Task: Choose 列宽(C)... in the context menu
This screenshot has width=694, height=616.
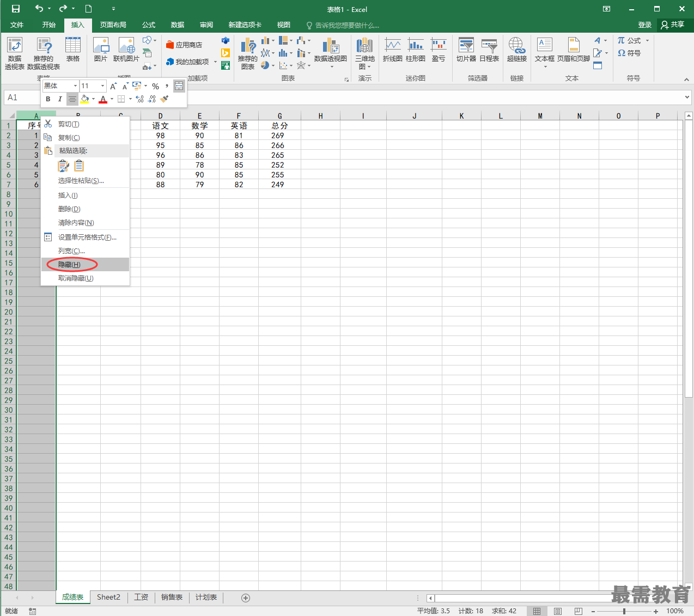Action: 85,251
